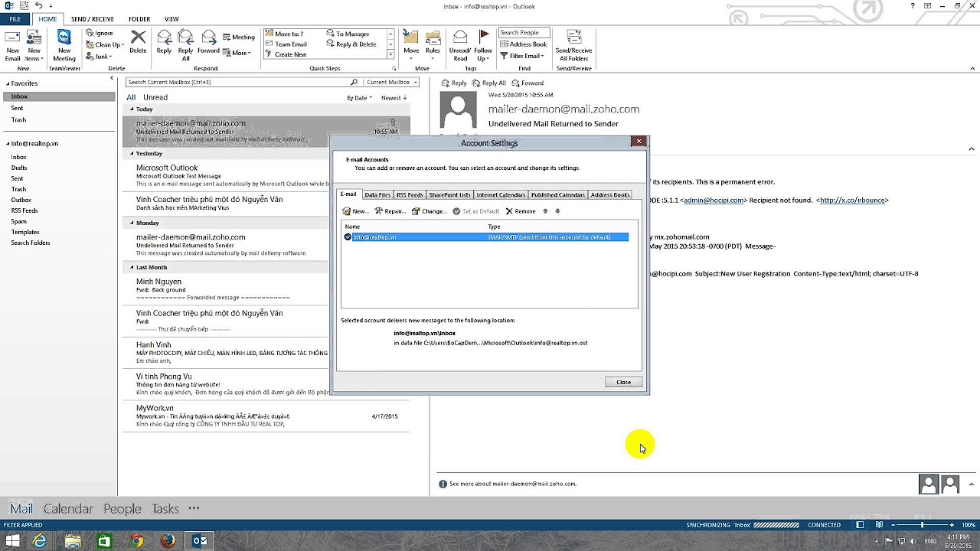Show Unread messages only
980x551 pixels.
point(155,97)
